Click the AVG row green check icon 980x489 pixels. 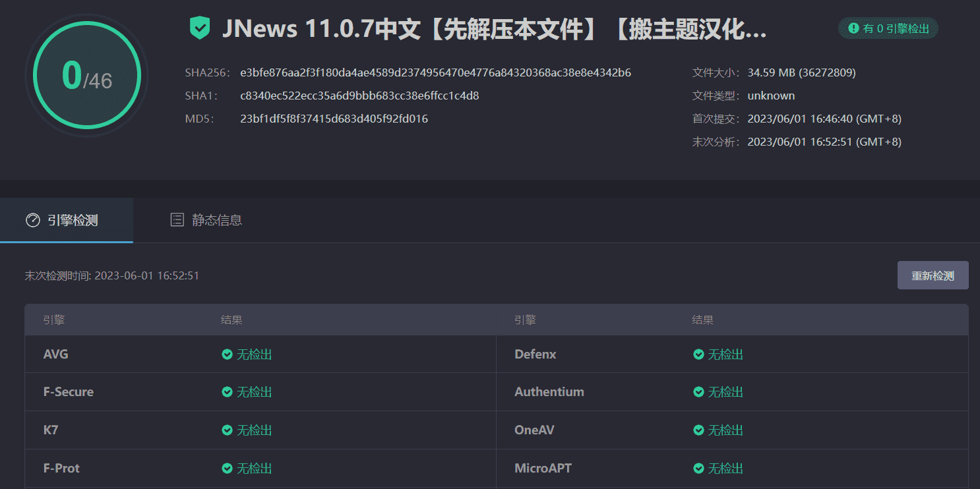tap(227, 355)
